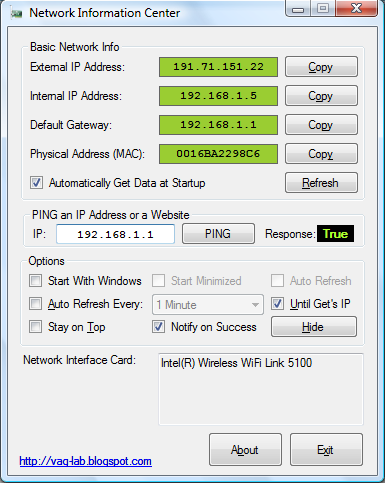
Task: Toggle Automatically Get Data at Startup
Action: pyautogui.click(x=36, y=183)
